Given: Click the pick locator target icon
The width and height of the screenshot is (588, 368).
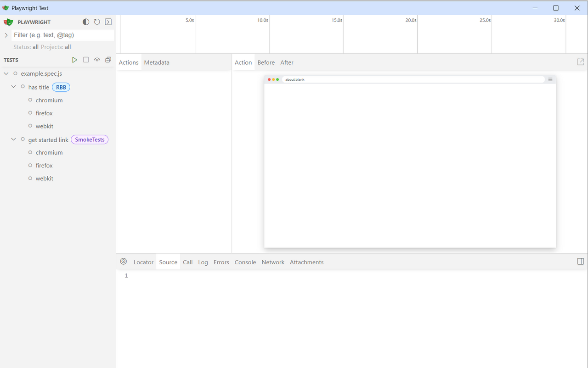Looking at the screenshot, I should click(x=123, y=262).
